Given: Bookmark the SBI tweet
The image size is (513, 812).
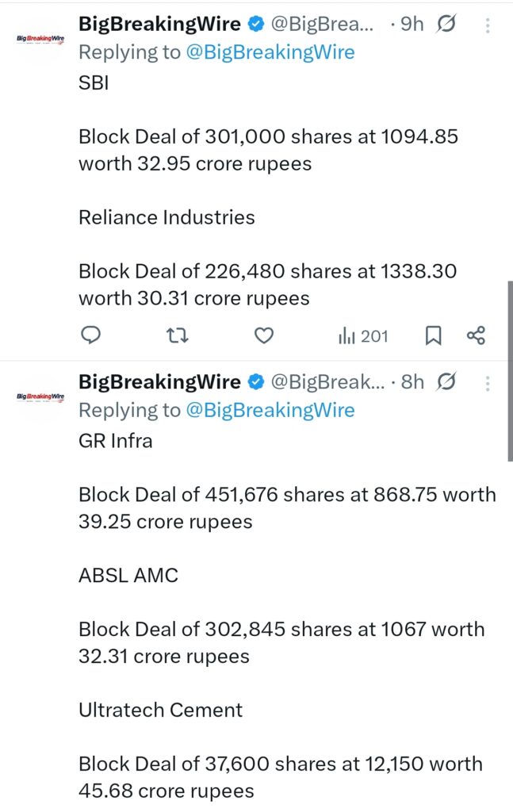Looking at the screenshot, I should click(x=433, y=335).
